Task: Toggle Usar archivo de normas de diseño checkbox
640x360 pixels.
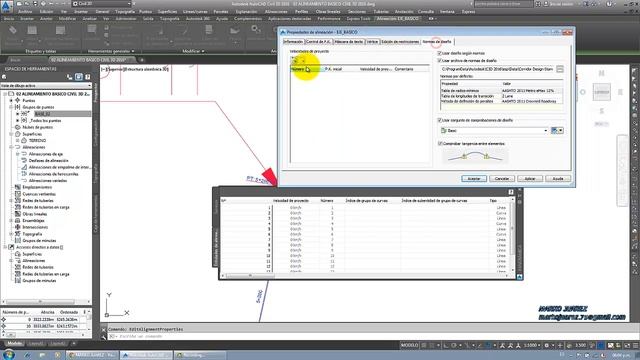Action: [440, 60]
